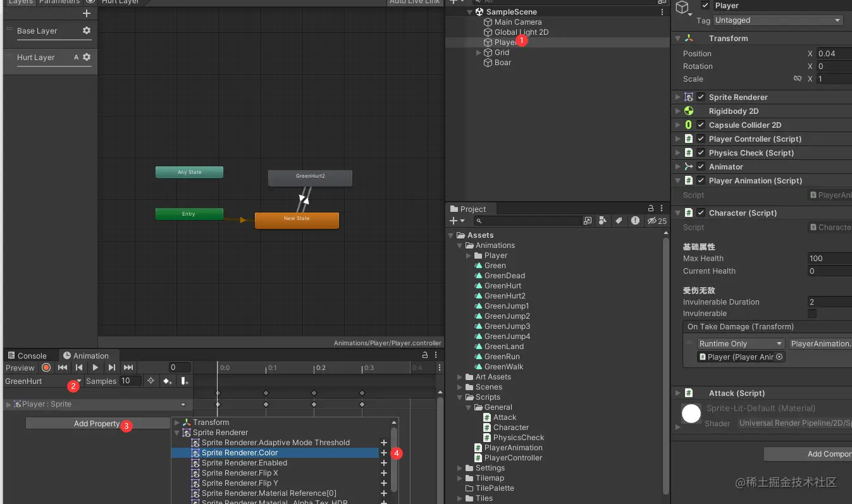Open the Runtime Only dropdown
852x504 pixels.
[741, 344]
